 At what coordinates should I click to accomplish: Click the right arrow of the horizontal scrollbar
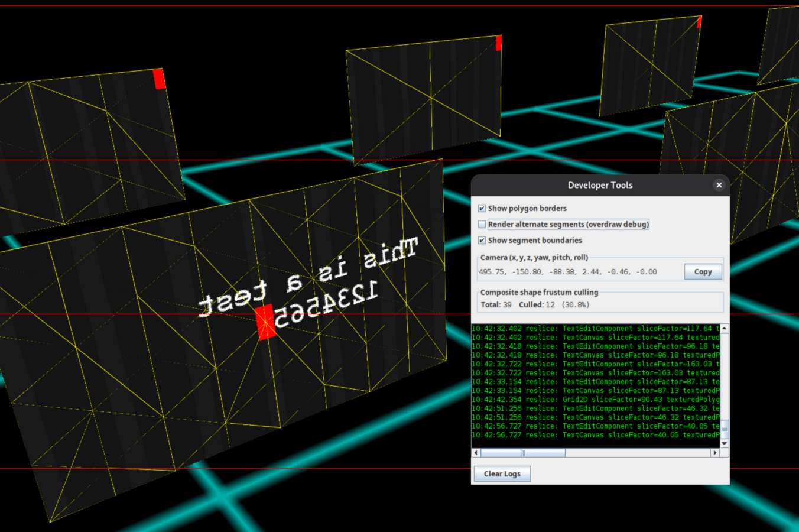pos(716,452)
